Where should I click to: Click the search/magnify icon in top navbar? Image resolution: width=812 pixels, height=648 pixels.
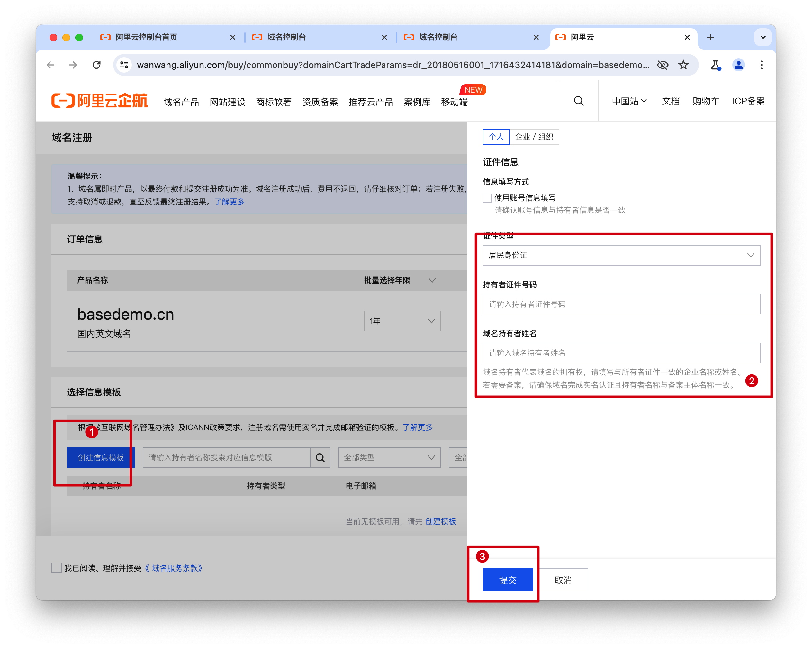point(579,102)
